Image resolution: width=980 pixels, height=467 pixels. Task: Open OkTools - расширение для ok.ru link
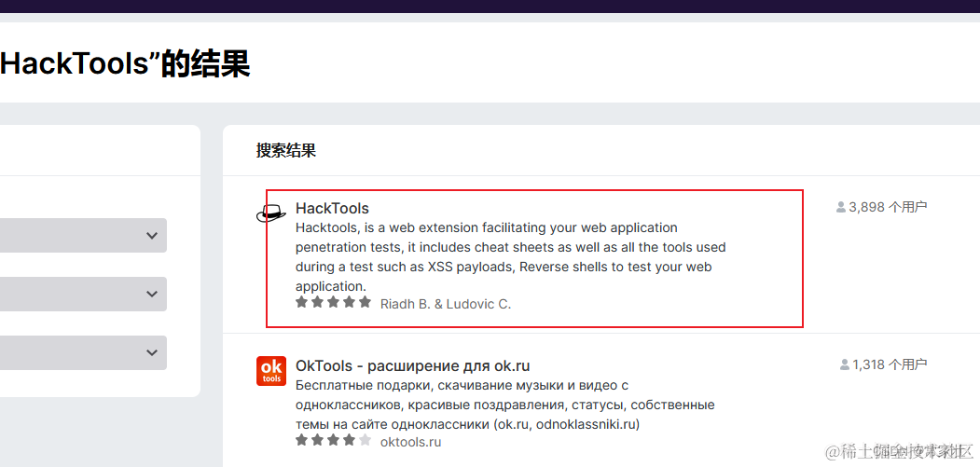pos(412,365)
